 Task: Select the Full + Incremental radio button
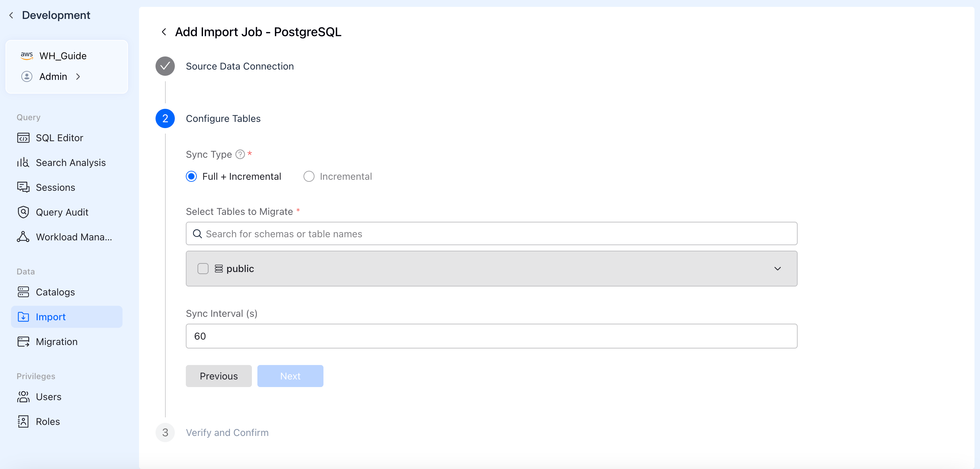point(191,176)
